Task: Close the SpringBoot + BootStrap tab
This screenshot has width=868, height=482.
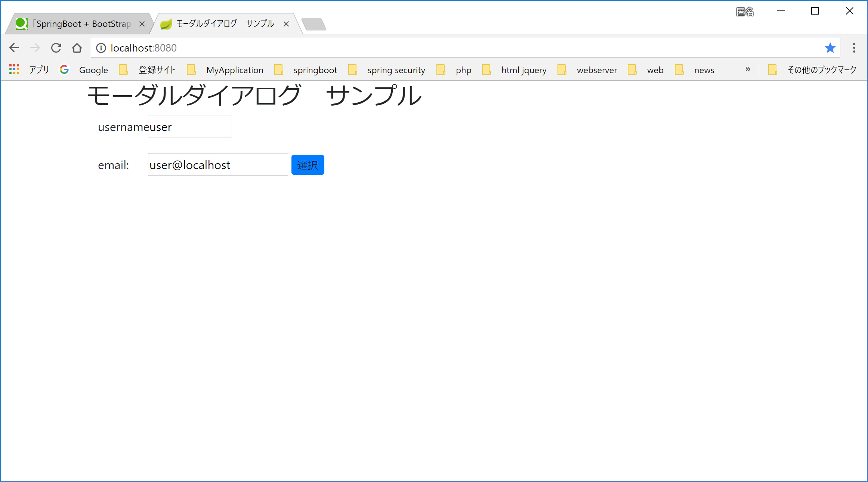Action: pos(142,24)
